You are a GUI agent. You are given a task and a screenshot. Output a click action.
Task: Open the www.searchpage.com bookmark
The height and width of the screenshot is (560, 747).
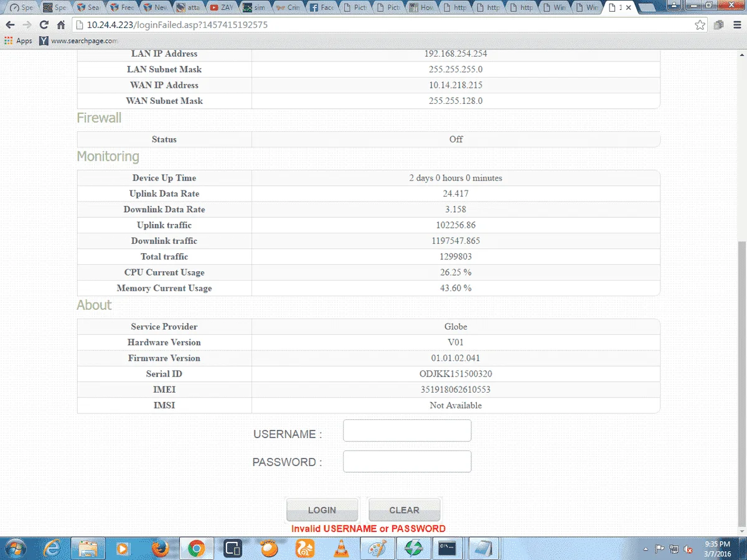pos(78,41)
